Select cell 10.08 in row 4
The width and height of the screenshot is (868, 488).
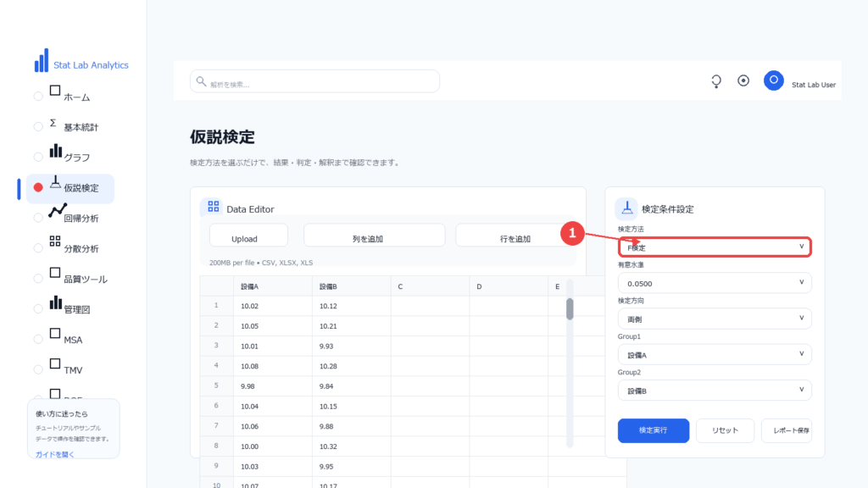[x=273, y=366]
